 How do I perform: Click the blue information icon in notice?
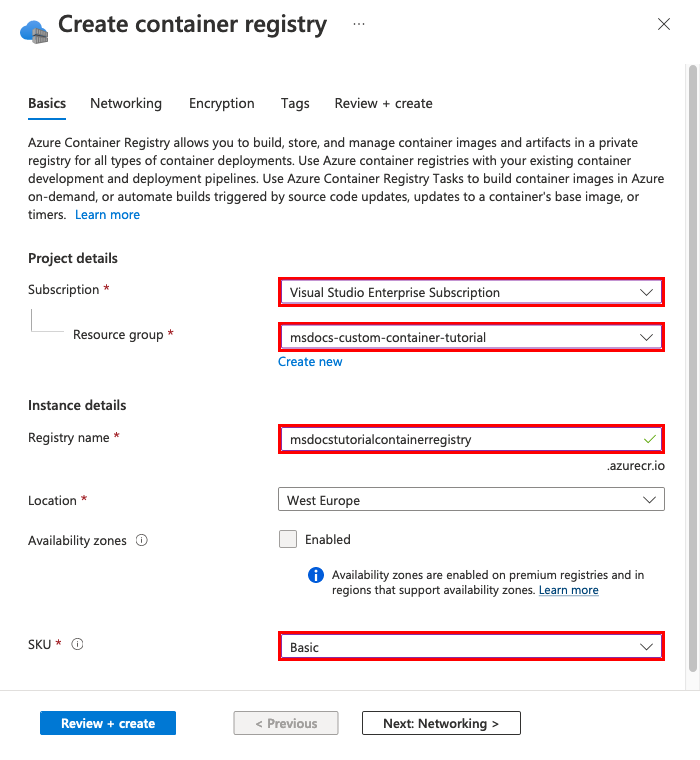pos(316,575)
